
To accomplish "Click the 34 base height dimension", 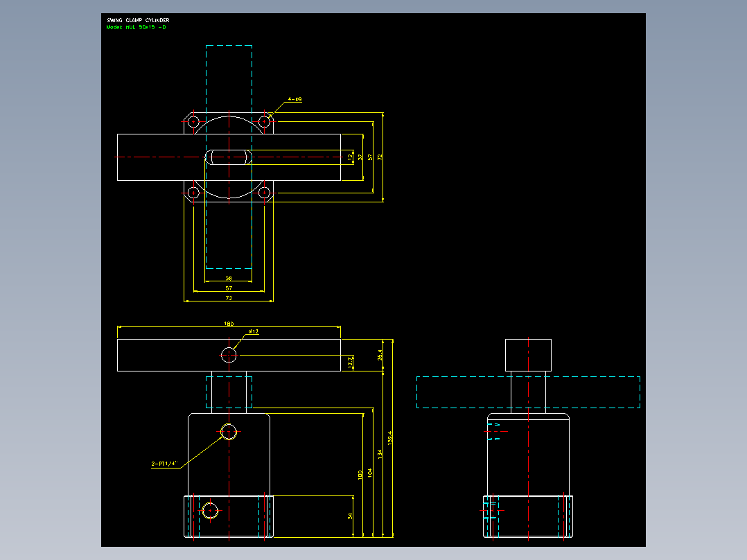I will tap(350, 516).
